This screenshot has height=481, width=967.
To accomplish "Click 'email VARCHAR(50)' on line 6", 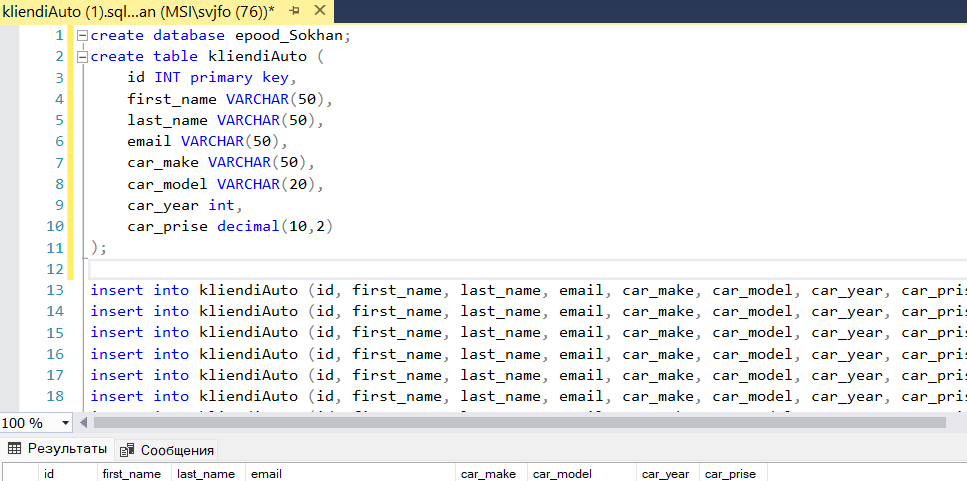I will point(204,142).
